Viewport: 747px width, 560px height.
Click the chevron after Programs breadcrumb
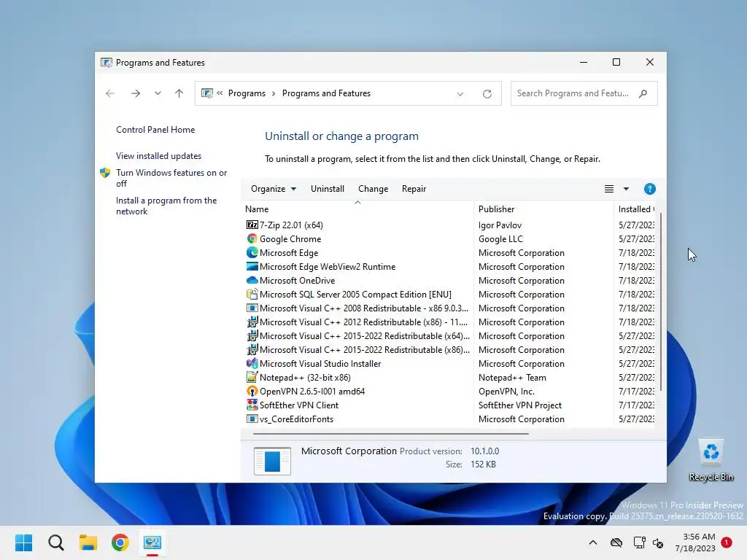(x=274, y=93)
